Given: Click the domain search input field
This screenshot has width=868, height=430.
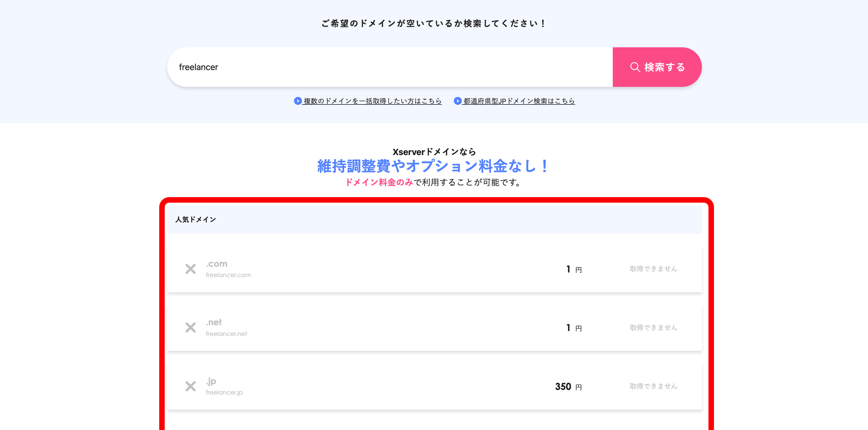Looking at the screenshot, I should coord(390,67).
